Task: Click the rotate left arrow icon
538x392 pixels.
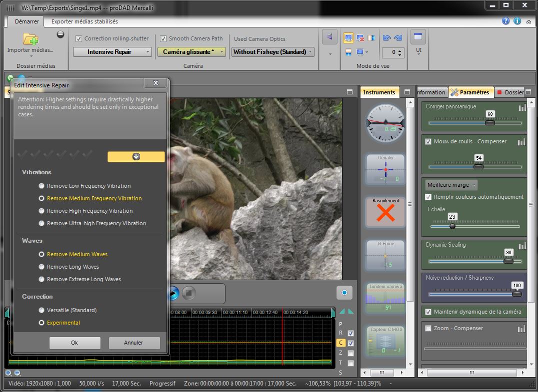Action: click(x=386, y=38)
